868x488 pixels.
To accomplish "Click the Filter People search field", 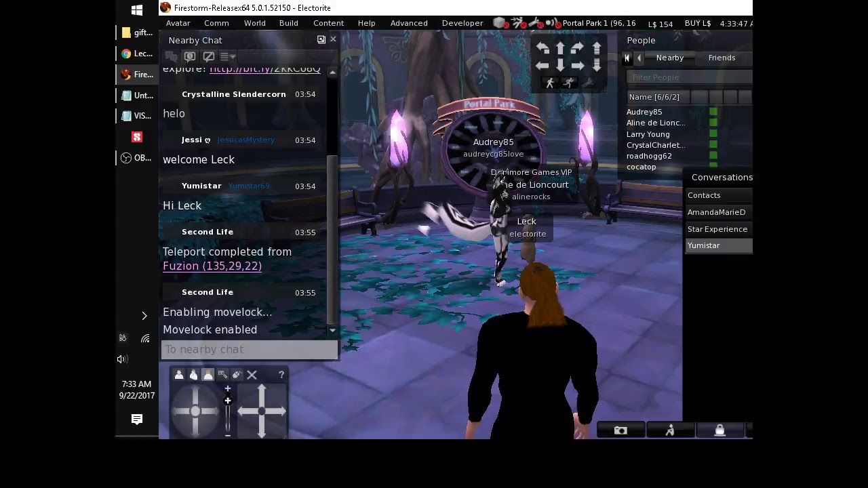I will [x=689, y=77].
